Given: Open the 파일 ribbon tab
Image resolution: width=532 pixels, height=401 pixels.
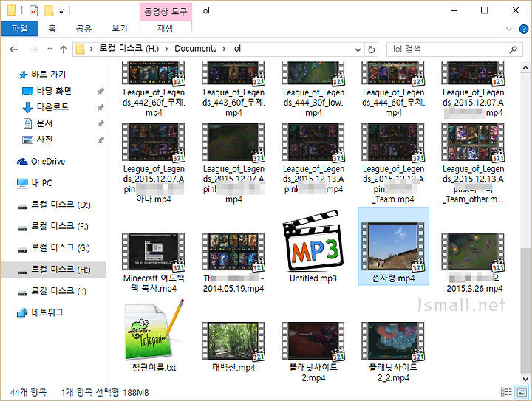Looking at the screenshot, I should 19,29.
